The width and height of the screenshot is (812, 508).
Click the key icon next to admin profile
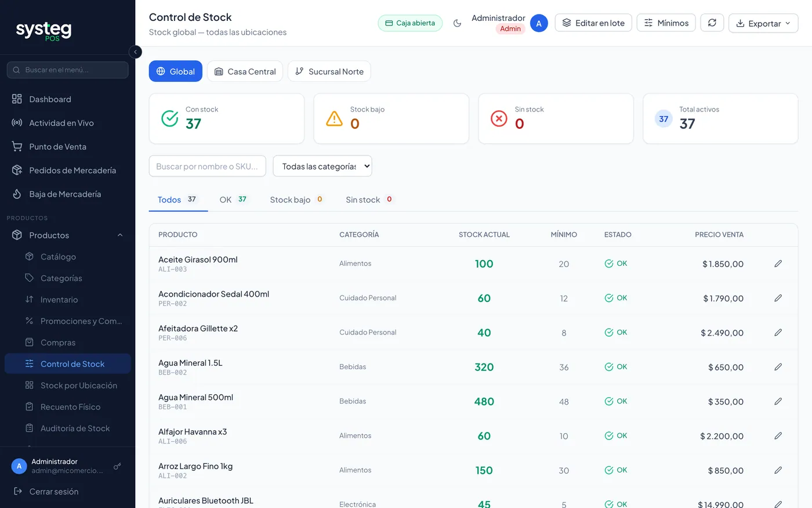117,466
